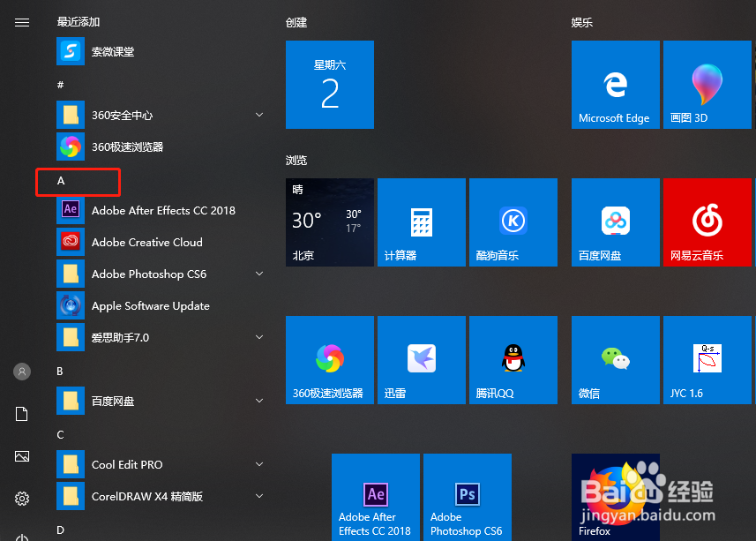
Task: Expand the Cool Edit PRO folder chevron
Action: pyautogui.click(x=259, y=464)
